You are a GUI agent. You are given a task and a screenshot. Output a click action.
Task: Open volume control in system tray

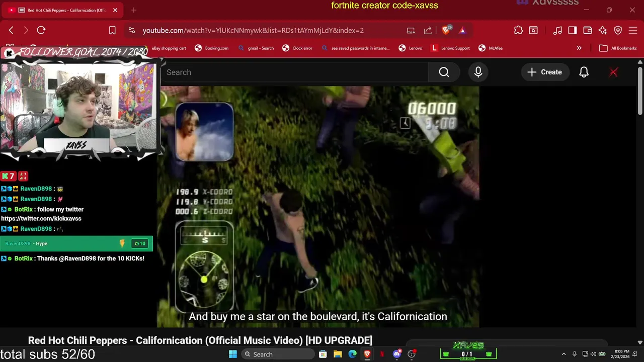593,354
